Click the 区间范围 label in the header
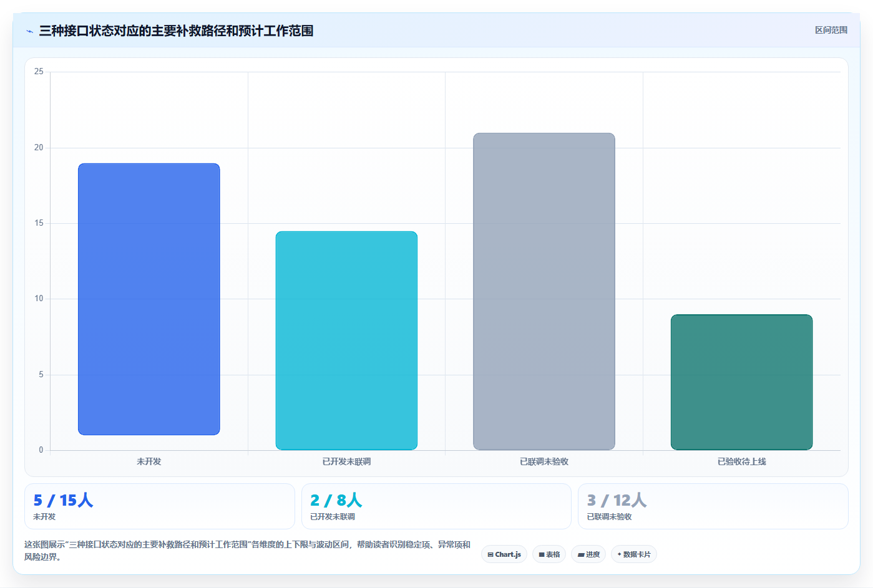The image size is (873, 588). point(831,30)
